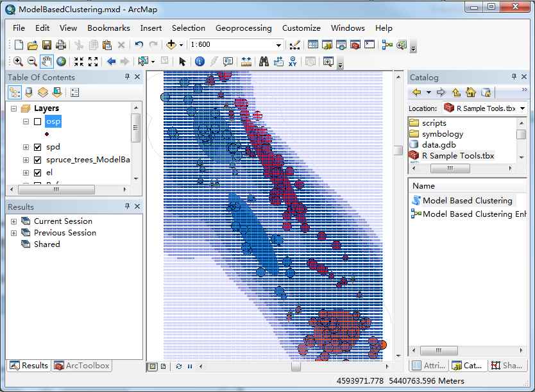Toggle auto-hide pin on Table Of Contents

127,77
